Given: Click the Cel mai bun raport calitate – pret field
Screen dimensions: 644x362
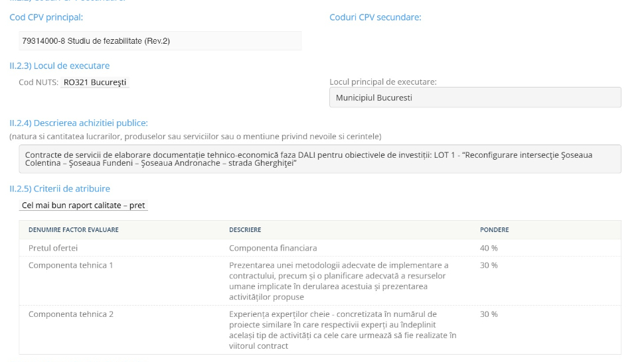Looking at the screenshot, I should [x=84, y=206].
